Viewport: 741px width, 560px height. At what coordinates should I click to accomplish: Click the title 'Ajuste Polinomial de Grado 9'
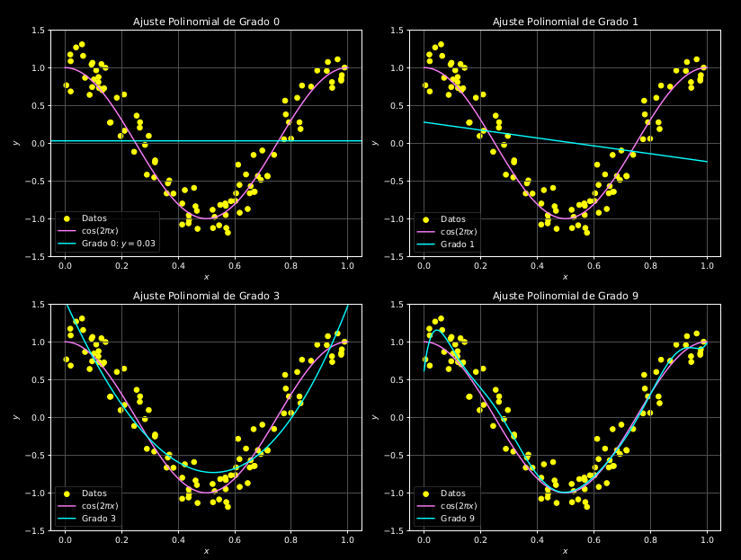click(565, 296)
